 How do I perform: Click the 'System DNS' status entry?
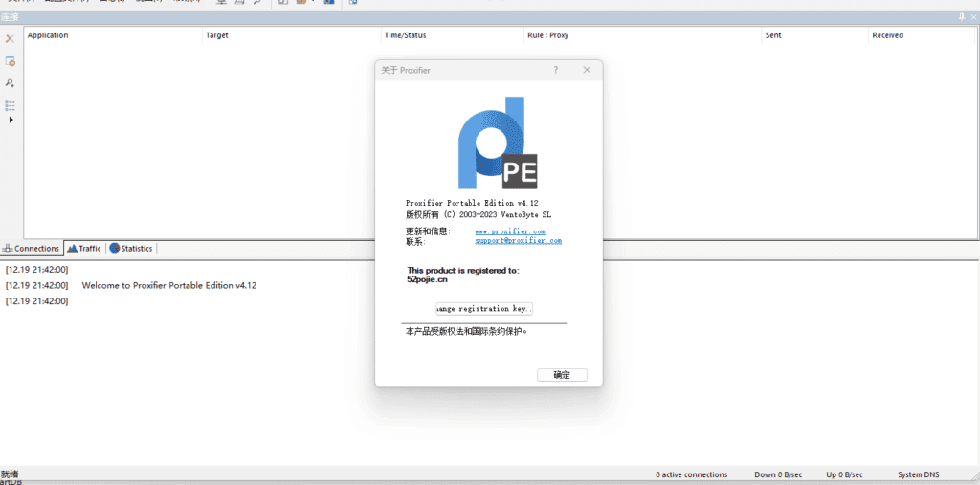click(918, 474)
